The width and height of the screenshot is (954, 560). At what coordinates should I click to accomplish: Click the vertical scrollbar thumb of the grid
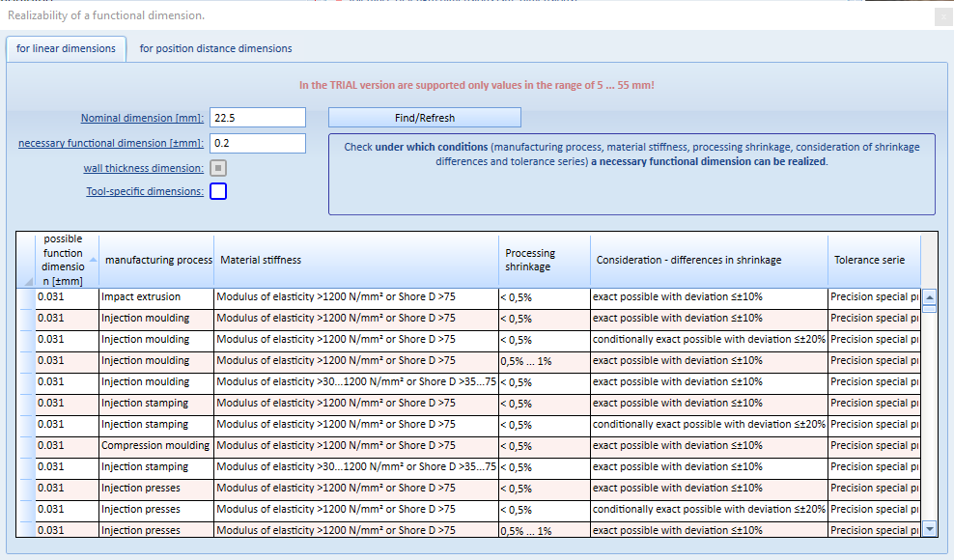tap(929, 309)
